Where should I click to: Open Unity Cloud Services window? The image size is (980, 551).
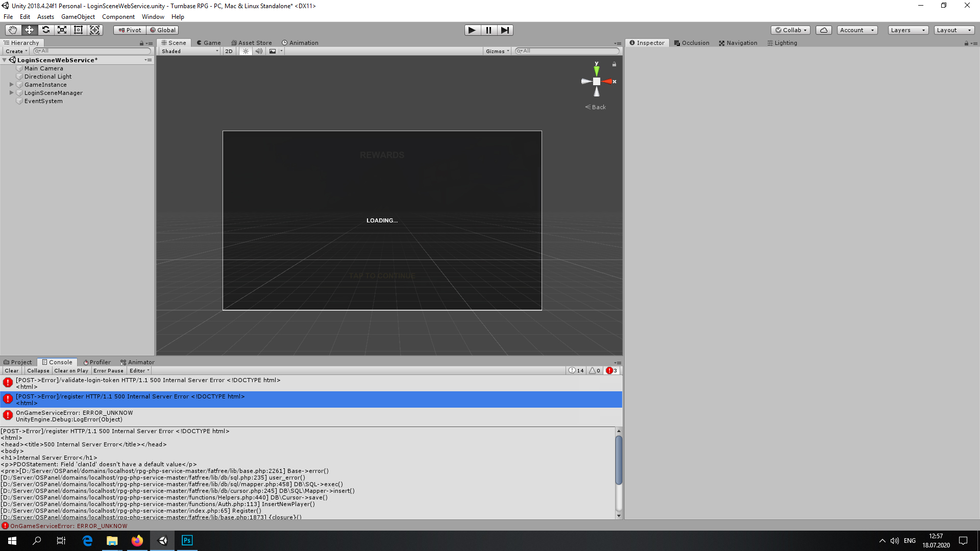pos(823,30)
